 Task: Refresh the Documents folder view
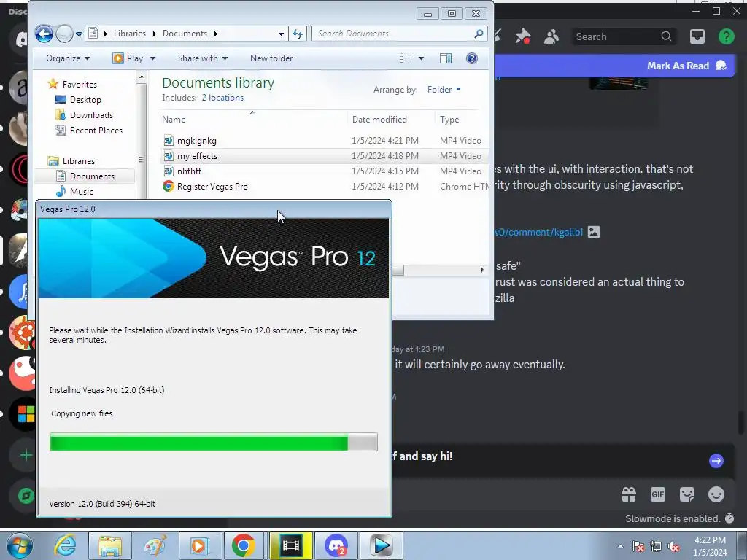tap(298, 34)
